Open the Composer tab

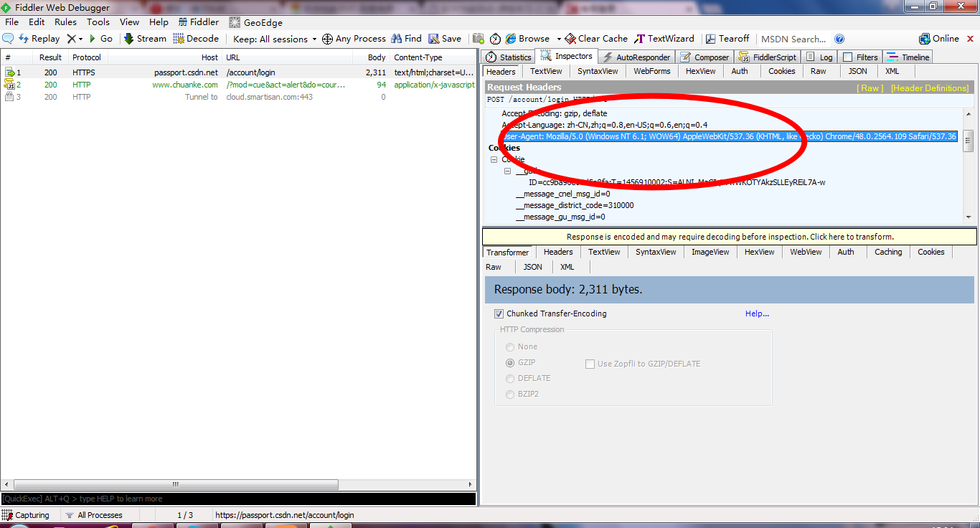[705, 57]
